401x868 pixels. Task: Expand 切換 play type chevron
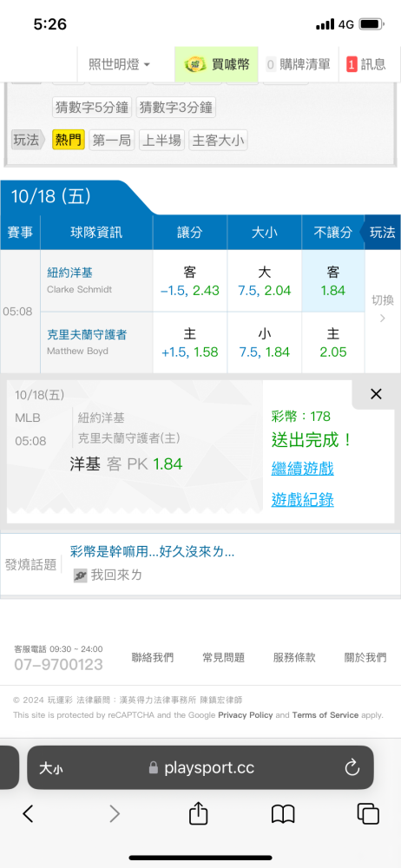click(383, 309)
